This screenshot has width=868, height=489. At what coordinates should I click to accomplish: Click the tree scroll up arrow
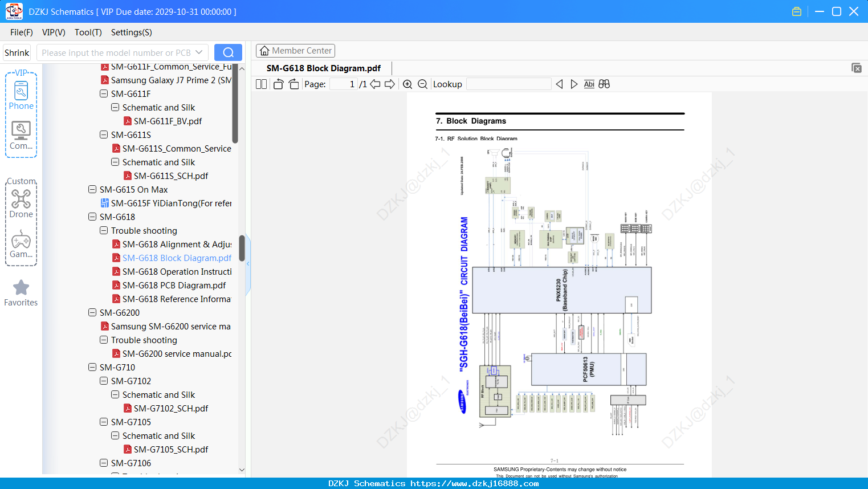pyautogui.click(x=242, y=68)
